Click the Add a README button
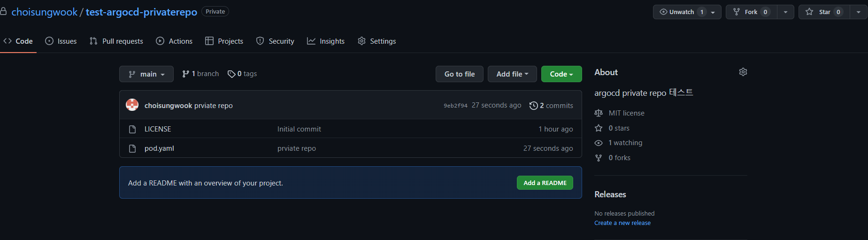Screen dimensions: 868x240 [545, 183]
